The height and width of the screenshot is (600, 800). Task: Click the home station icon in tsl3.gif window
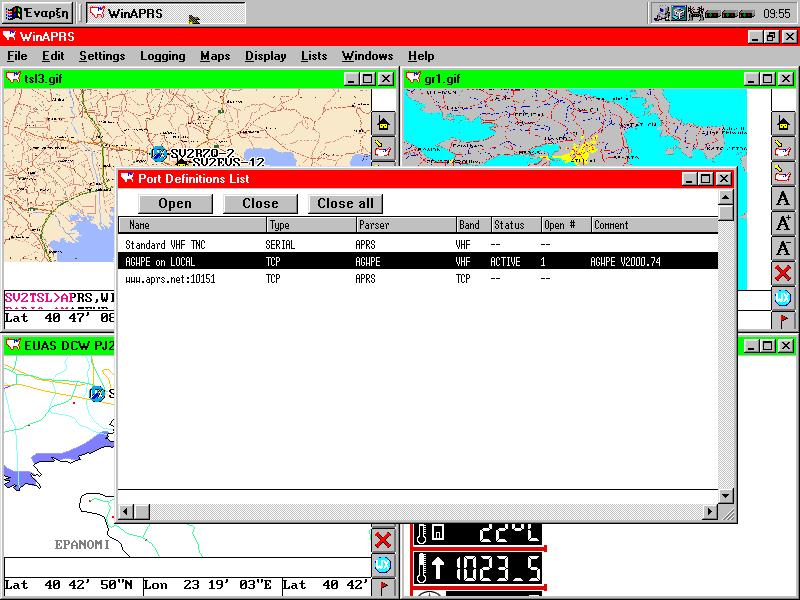tap(383, 123)
